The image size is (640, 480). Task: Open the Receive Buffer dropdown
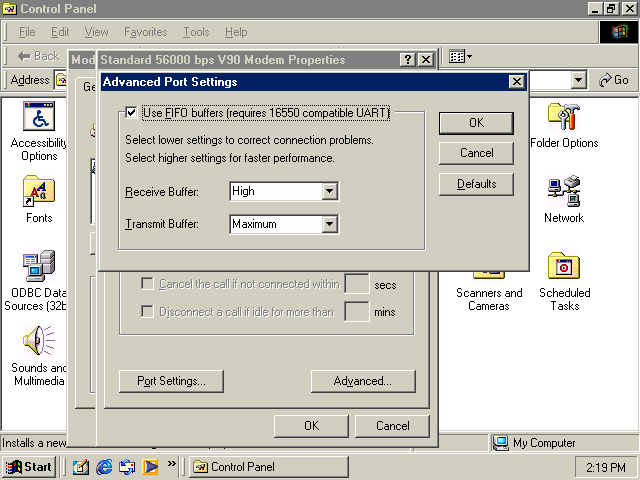coord(329,191)
